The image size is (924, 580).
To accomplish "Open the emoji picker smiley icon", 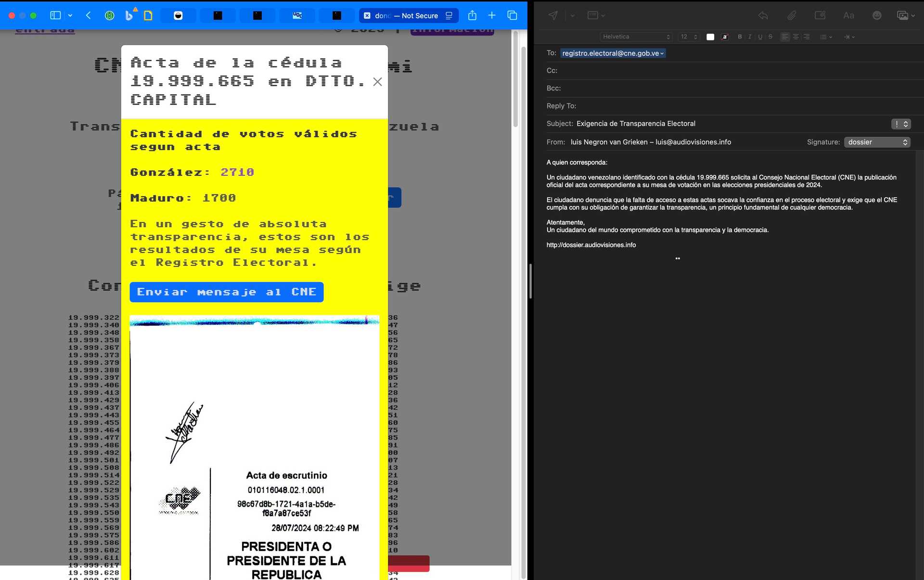I will pyautogui.click(x=877, y=15).
